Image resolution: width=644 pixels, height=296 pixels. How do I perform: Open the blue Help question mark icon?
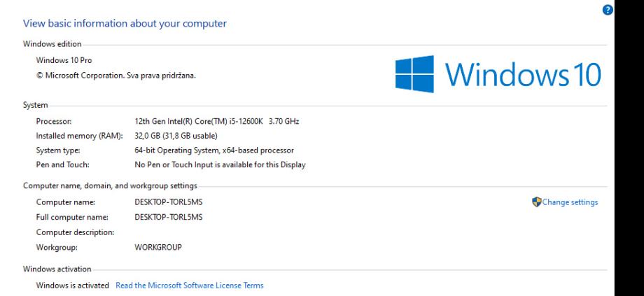(608, 10)
